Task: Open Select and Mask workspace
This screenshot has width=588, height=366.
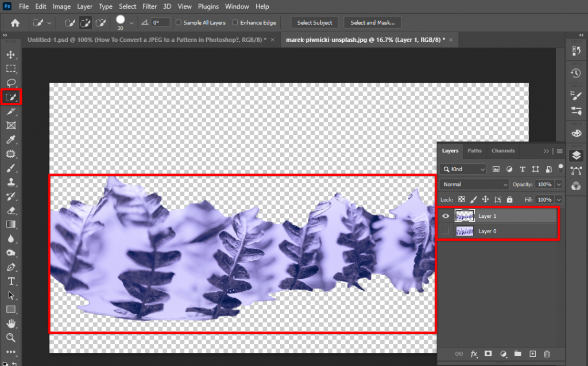Action: (x=372, y=22)
